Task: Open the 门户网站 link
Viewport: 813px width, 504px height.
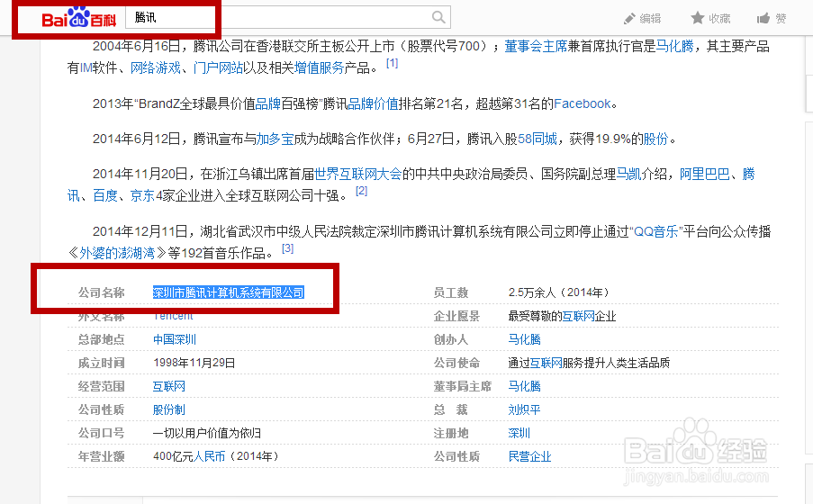Action: 218,67
